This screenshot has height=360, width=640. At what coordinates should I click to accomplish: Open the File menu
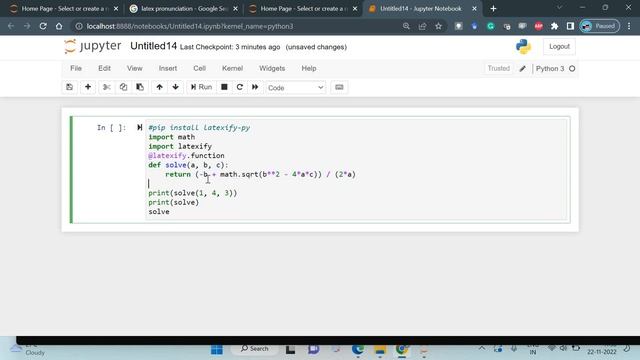76,69
